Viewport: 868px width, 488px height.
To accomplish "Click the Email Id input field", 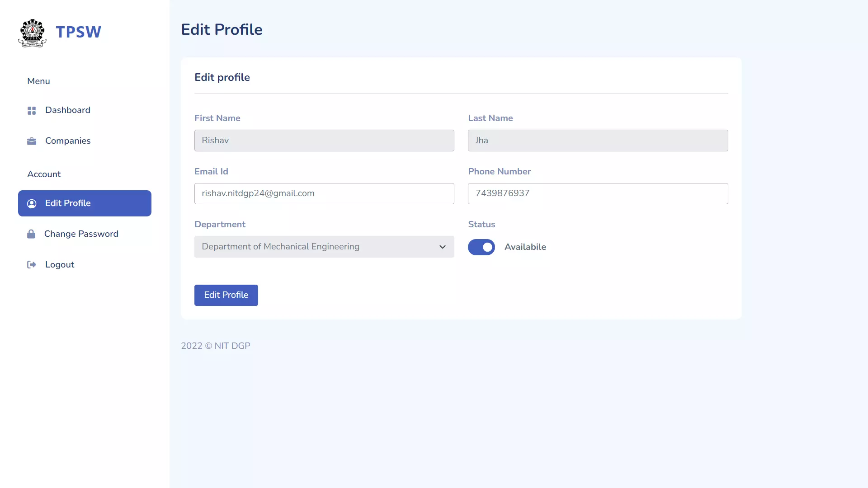I will (x=324, y=193).
